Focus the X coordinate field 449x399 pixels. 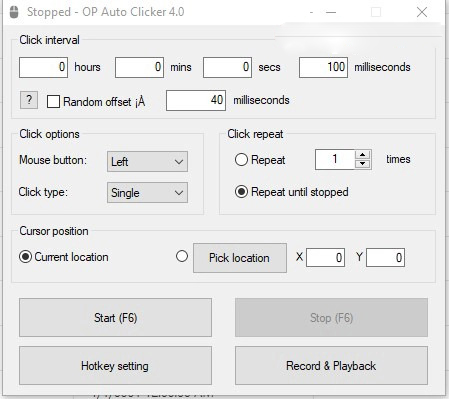point(325,257)
